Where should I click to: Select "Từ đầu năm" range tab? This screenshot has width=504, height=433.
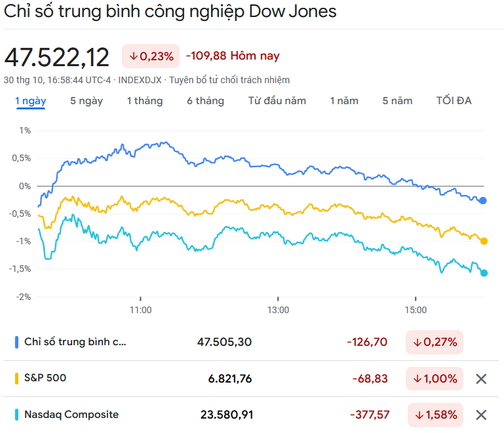277,101
